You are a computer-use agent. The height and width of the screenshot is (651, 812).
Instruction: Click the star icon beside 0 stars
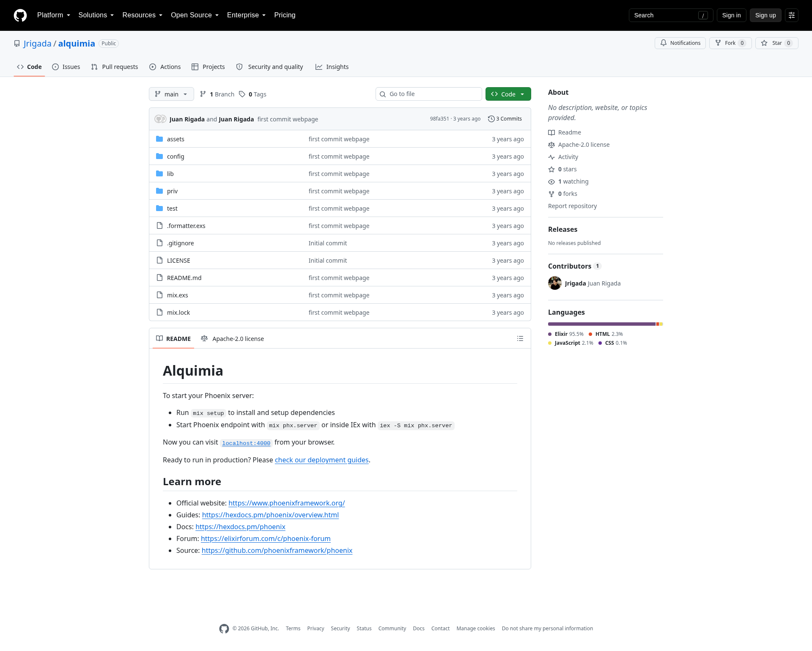[x=551, y=170]
